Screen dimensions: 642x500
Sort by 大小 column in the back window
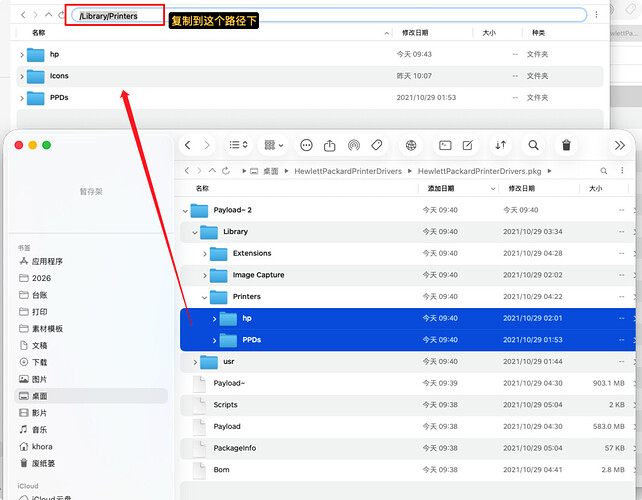tap(489, 33)
